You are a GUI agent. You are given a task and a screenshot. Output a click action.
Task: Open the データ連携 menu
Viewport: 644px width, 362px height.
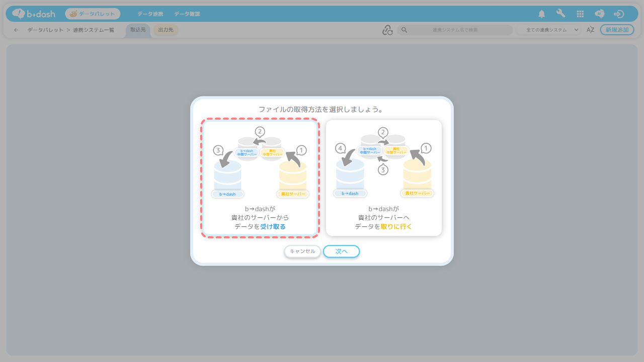click(150, 14)
